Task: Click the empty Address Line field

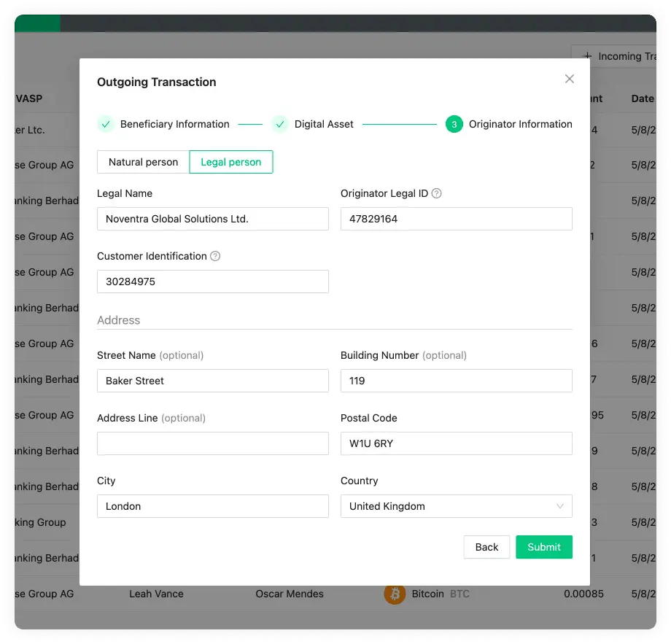Action: pyautogui.click(x=212, y=443)
